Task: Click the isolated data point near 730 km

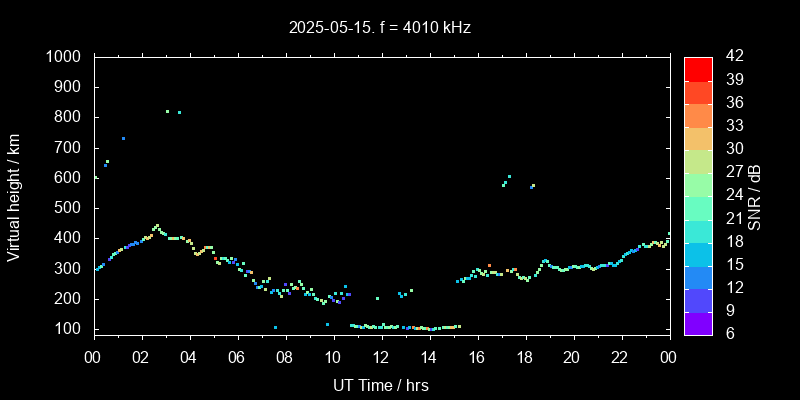Action: (x=123, y=139)
